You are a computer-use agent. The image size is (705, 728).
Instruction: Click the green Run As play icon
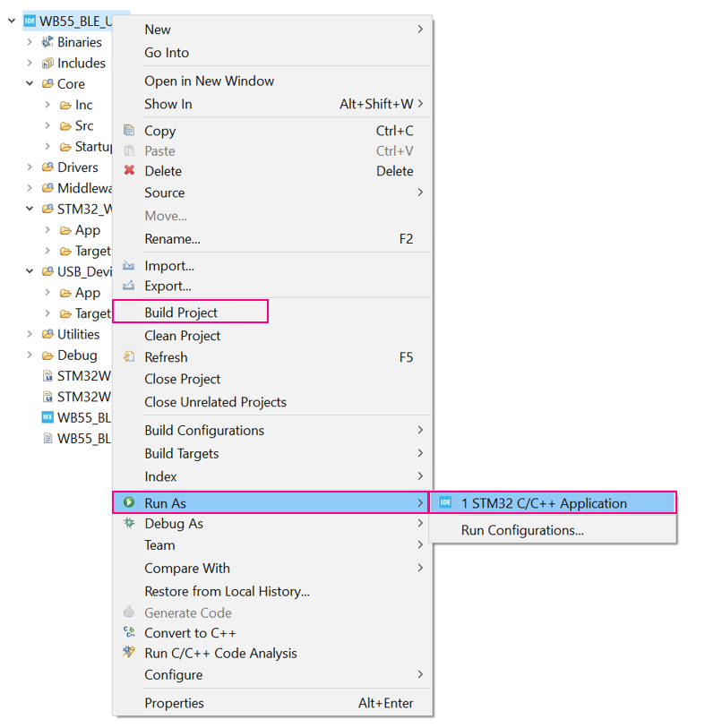click(129, 502)
